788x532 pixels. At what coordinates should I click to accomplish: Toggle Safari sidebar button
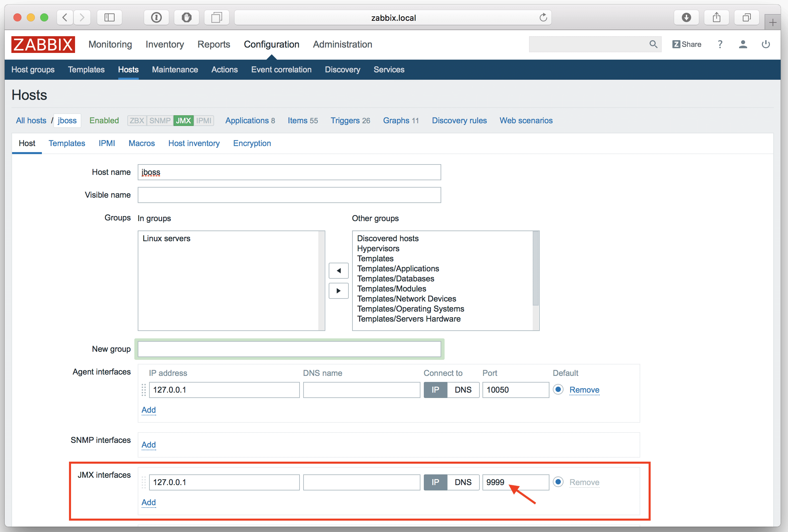(109, 17)
